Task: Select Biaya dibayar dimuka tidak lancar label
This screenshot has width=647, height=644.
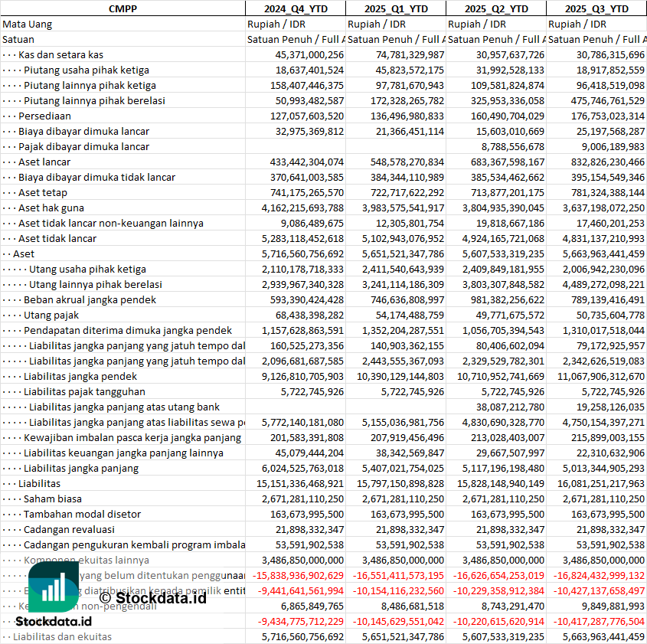Action: 97,177
